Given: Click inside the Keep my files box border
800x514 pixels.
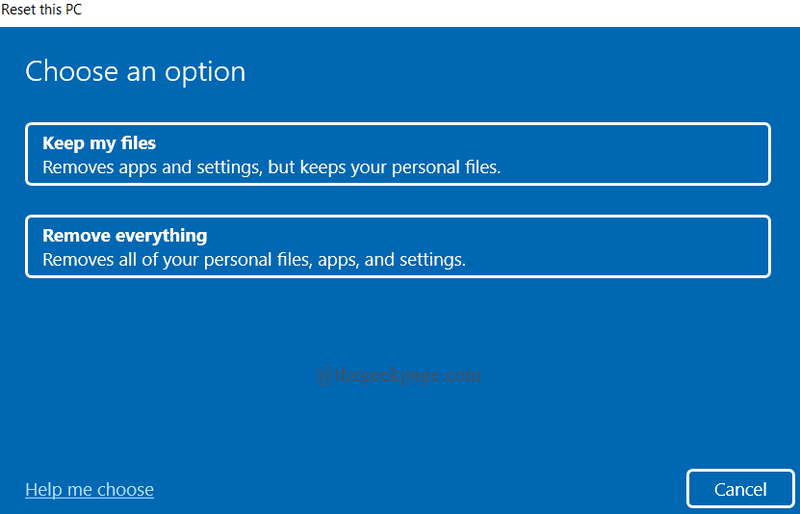Looking at the screenshot, I should coord(397,154).
